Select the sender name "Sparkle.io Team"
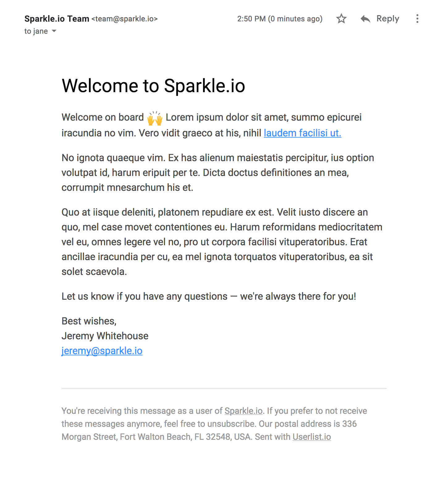The image size is (448, 493). coord(57,19)
